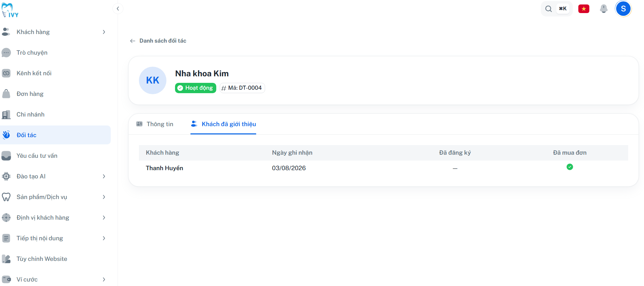The image size is (644, 286).
Task: Click the Đơn hàng shopping bag icon
Action: (x=6, y=94)
